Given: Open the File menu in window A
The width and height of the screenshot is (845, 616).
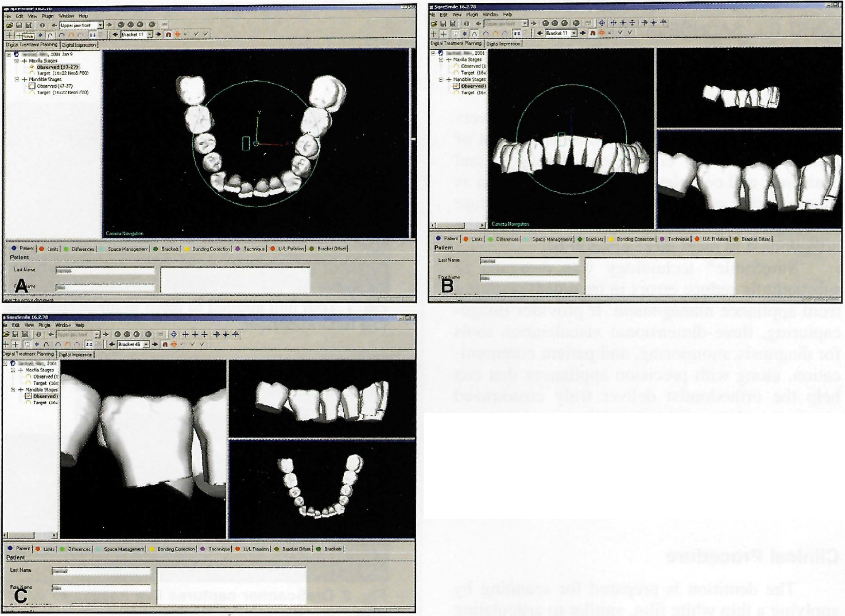Looking at the screenshot, I should (7, 16).
